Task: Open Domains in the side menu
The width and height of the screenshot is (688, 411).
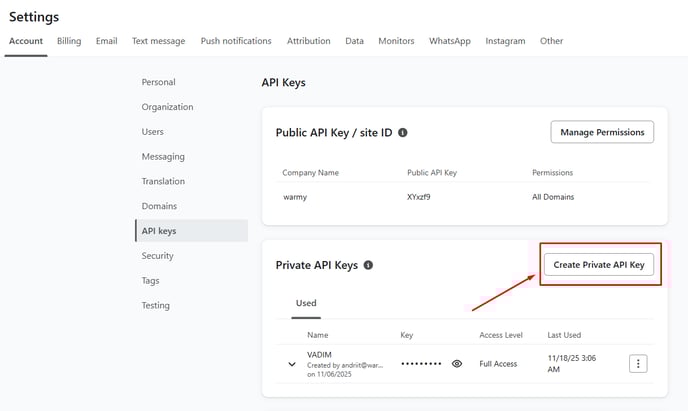Action: pos(159,206)
